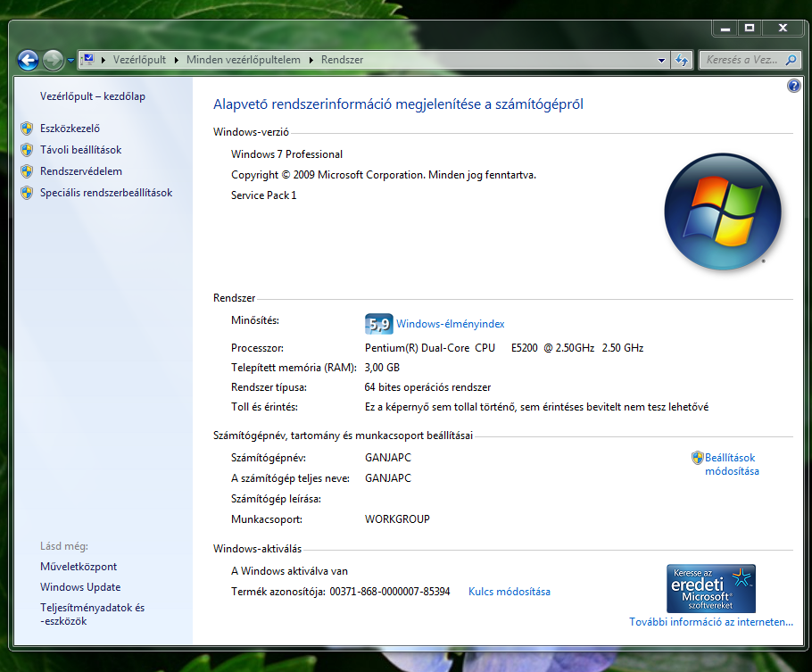Click the computer icon in address bar
Screen dimensions: 812x672
pos(88,60)
